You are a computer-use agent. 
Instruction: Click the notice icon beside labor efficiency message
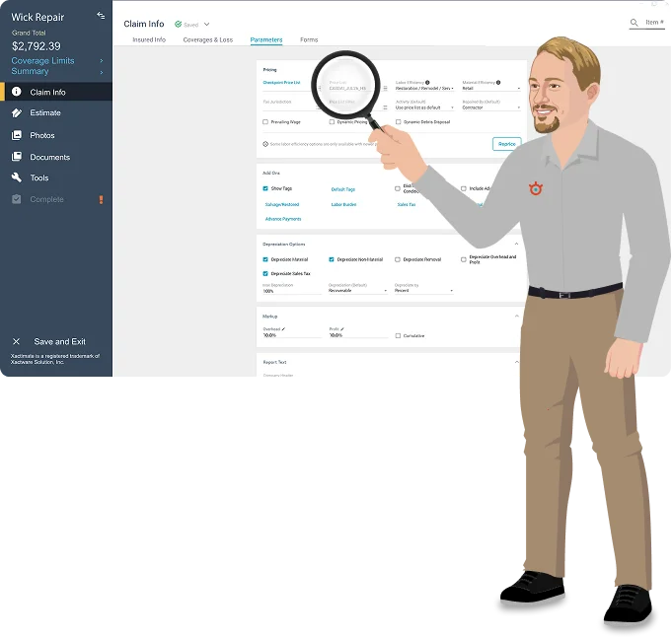click(x=265, y=144)
